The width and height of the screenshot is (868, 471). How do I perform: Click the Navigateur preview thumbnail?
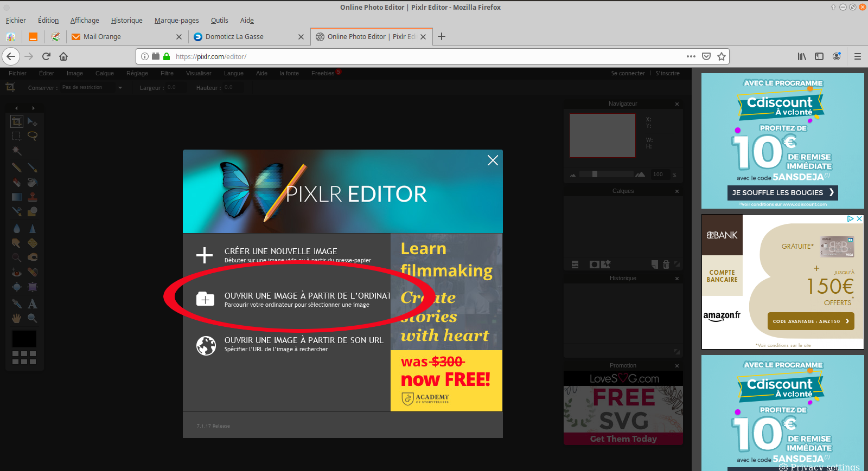(x=603, y=136)
